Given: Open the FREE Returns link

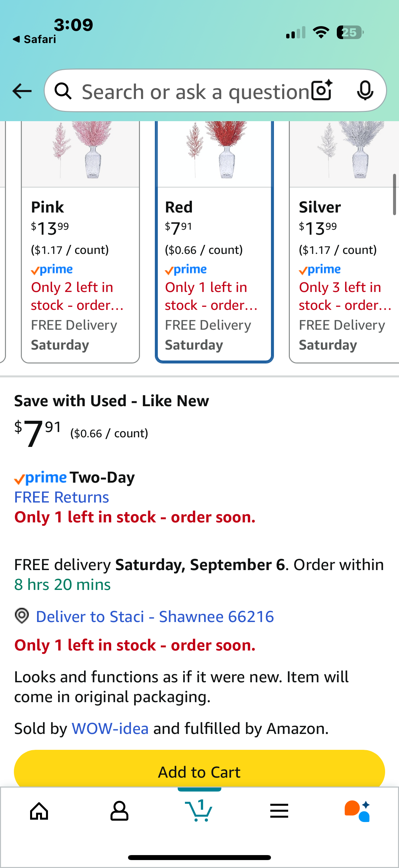Looking at the screenshot, I should (x=62, y=497).
